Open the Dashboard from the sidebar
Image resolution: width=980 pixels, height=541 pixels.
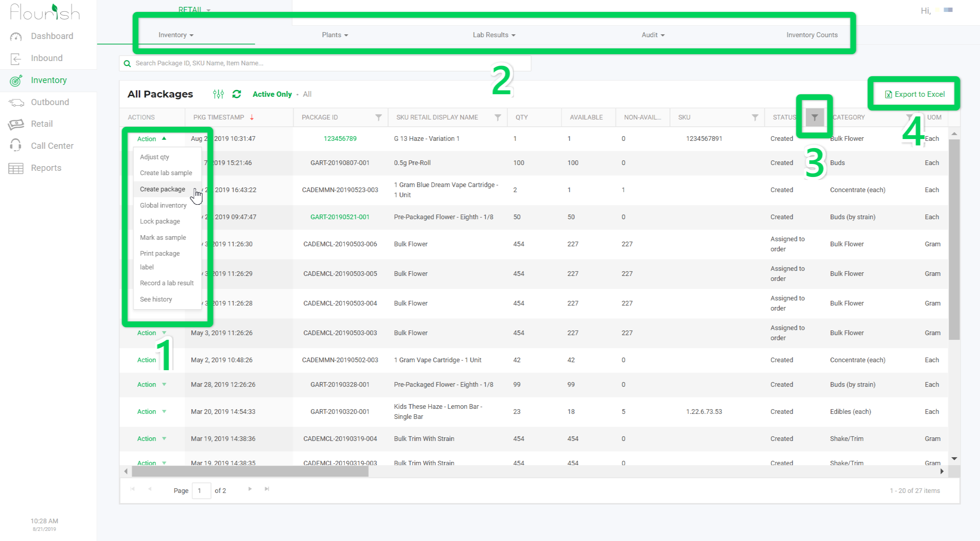tap(52, 36)
